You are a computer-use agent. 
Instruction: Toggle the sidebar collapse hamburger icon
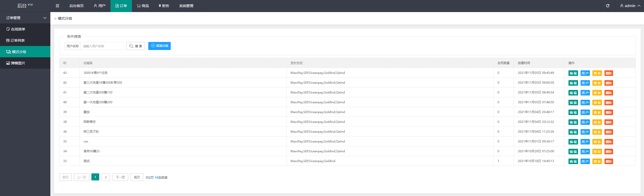coord(57,6)
